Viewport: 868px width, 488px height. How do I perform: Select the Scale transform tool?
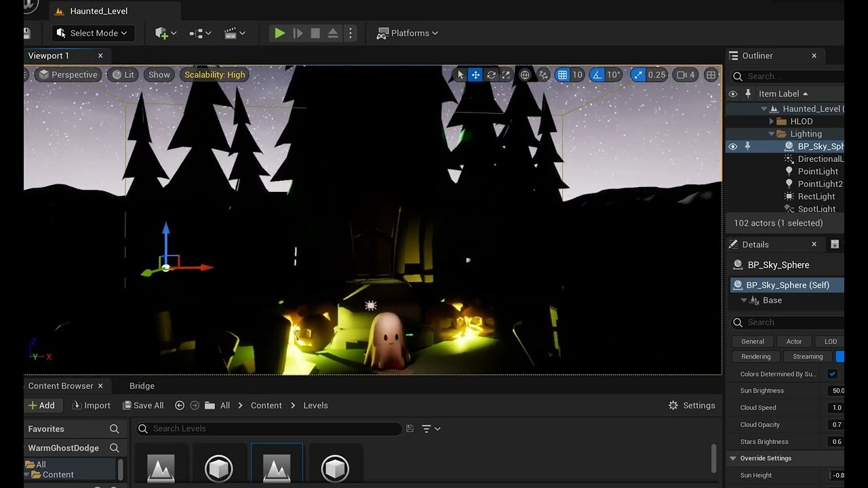[506, 75]
